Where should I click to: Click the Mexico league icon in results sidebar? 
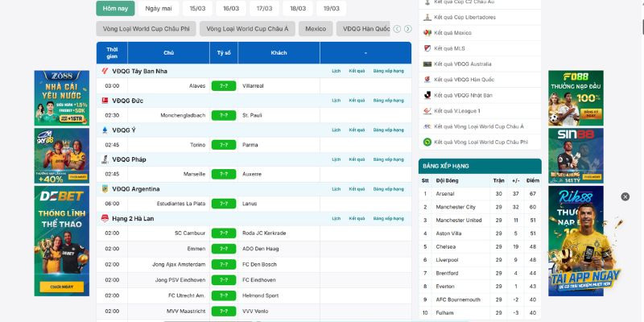click(x=427, y=33)
